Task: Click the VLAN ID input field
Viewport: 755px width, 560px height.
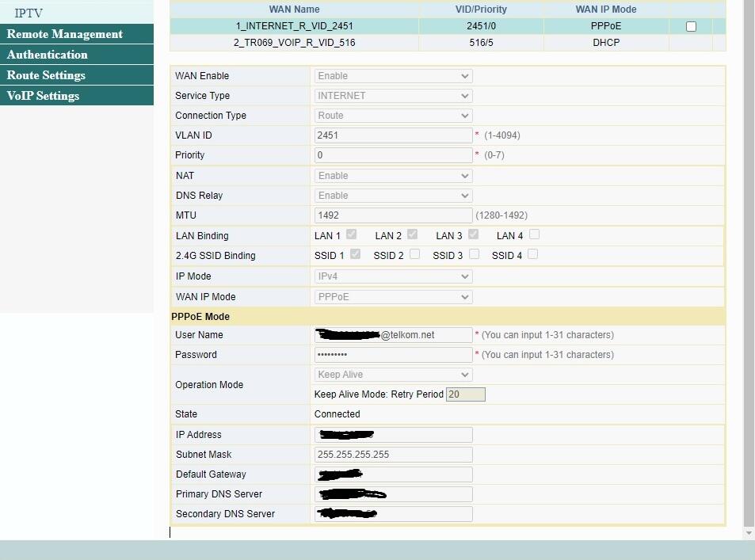Action: click(393, 135)
